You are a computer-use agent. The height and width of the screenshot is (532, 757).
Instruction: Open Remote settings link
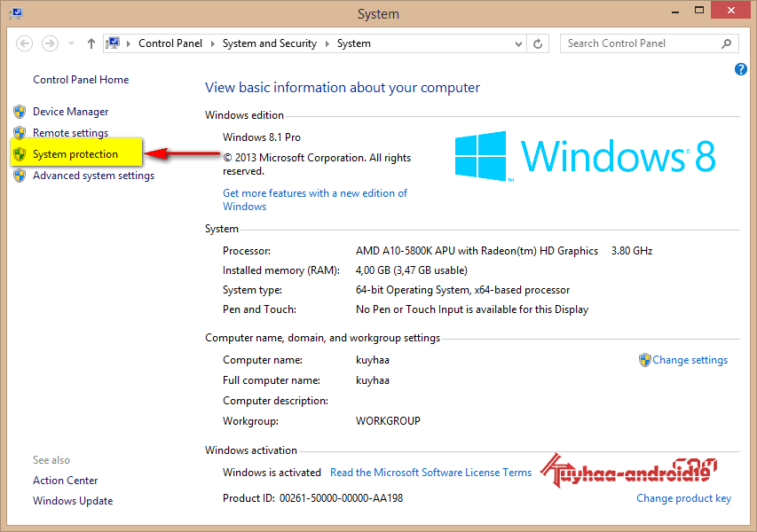(x=70, y=133)
